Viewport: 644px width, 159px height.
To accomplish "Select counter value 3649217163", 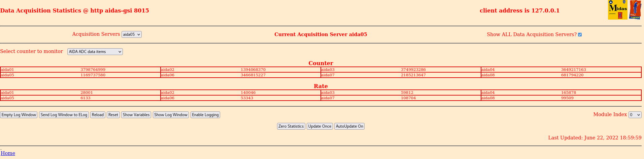I will point(574,70).
